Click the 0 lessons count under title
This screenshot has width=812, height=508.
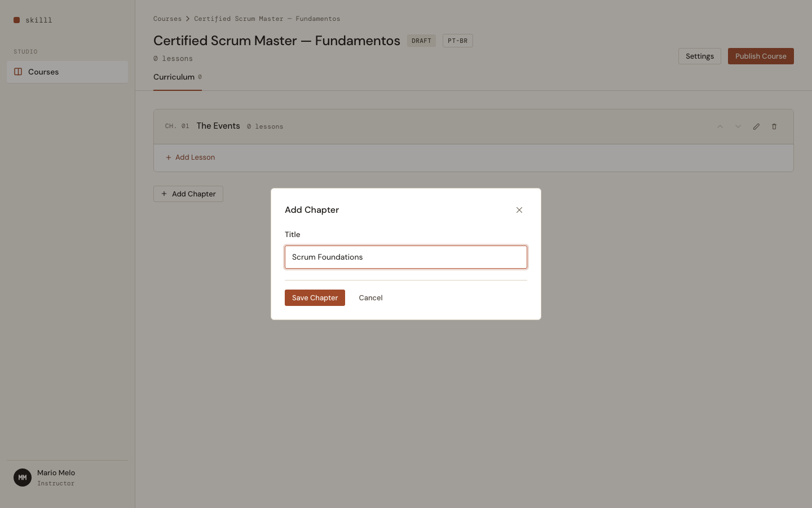pyautogui.click(x=173, y=59)
